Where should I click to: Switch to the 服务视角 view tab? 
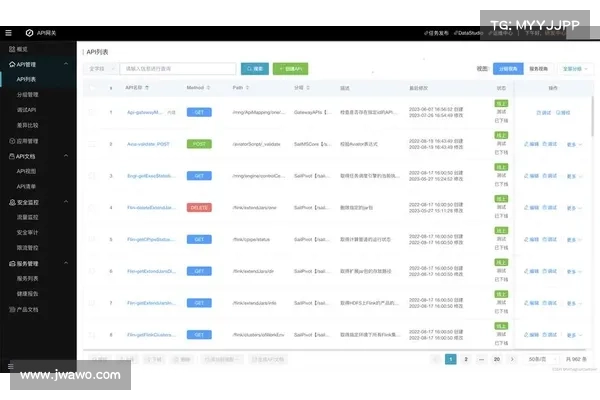[537, 69]
